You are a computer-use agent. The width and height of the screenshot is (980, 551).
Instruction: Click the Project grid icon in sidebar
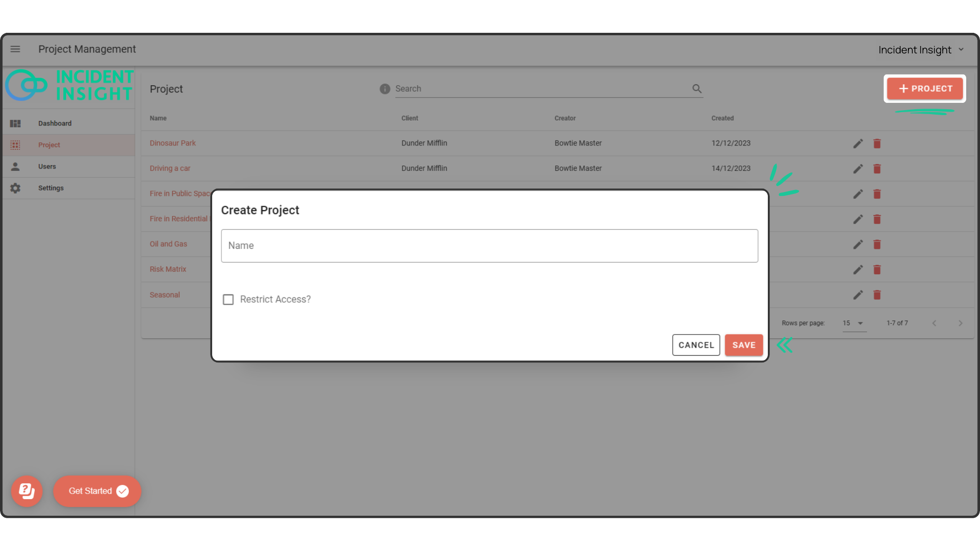(15, 144)
